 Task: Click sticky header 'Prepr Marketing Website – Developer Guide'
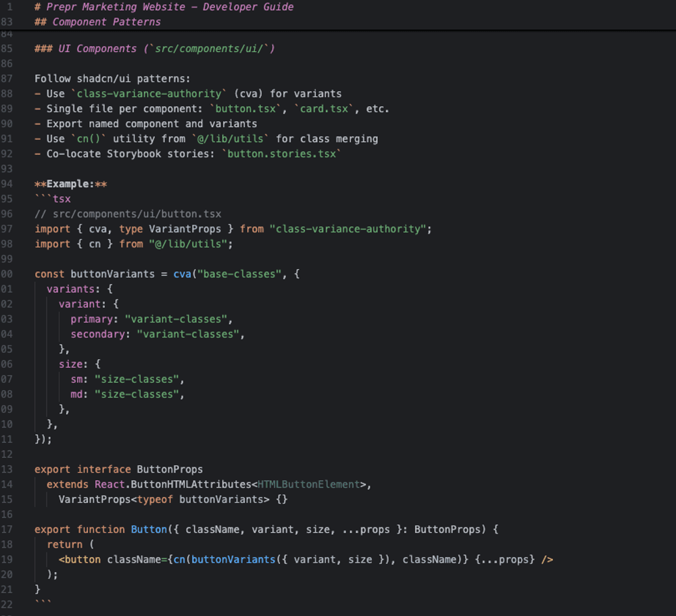tap(164, 7)
